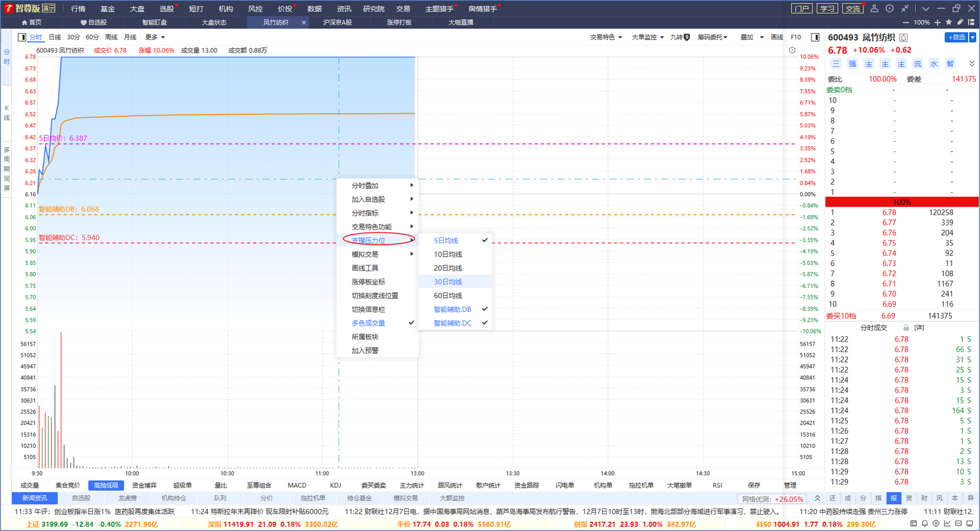Click the target locator icon in status bar
Image resolution: width=980 pixels, height=531 pixels.
[x=936, y=524]
